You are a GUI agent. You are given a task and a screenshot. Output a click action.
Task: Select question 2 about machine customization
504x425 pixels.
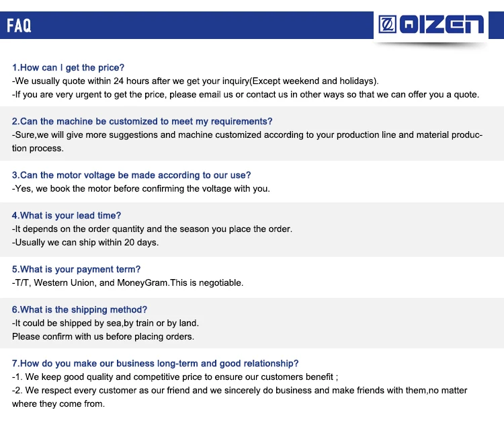142,122
